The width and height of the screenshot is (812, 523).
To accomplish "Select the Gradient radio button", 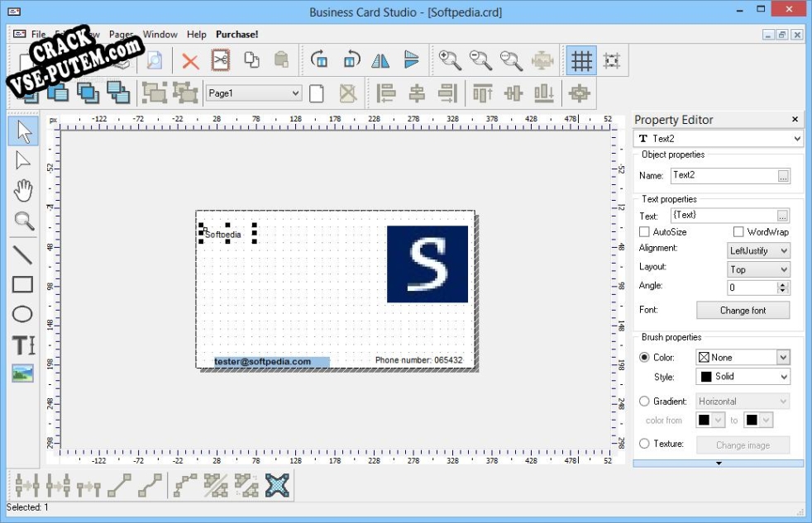I will click(644, 401).
